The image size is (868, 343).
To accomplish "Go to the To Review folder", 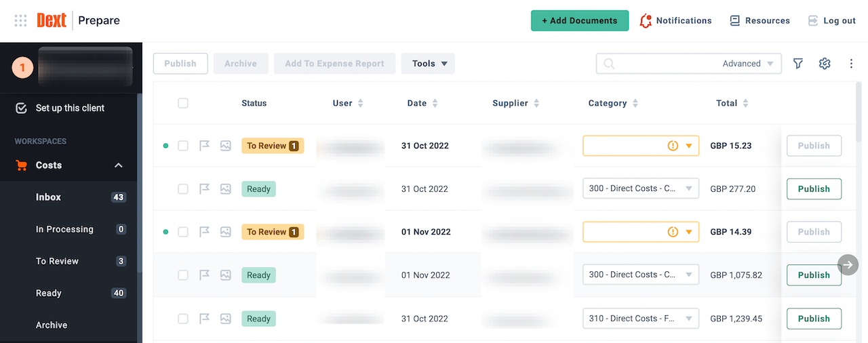I will [57, 261].
